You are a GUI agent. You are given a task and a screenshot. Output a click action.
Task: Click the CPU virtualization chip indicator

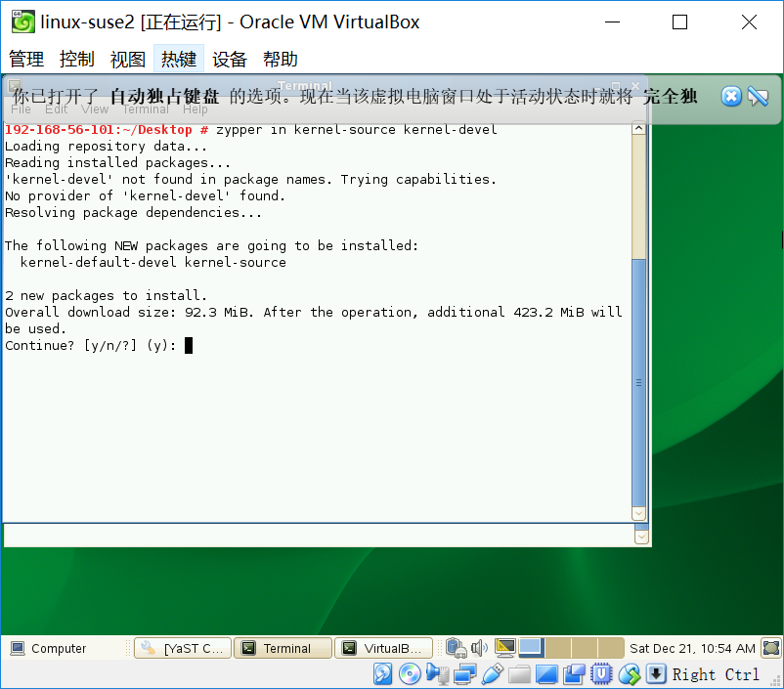pyautogui.click(x=601, y=674)
